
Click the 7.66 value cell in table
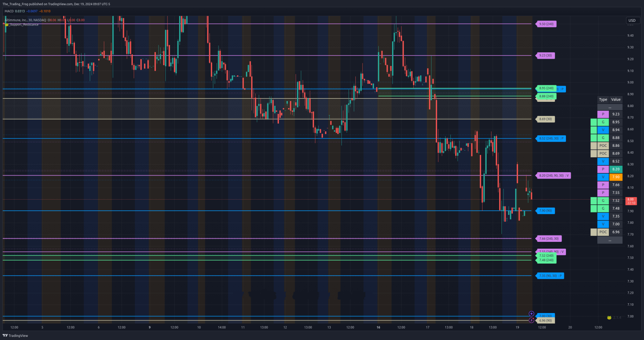pos(616,185)
